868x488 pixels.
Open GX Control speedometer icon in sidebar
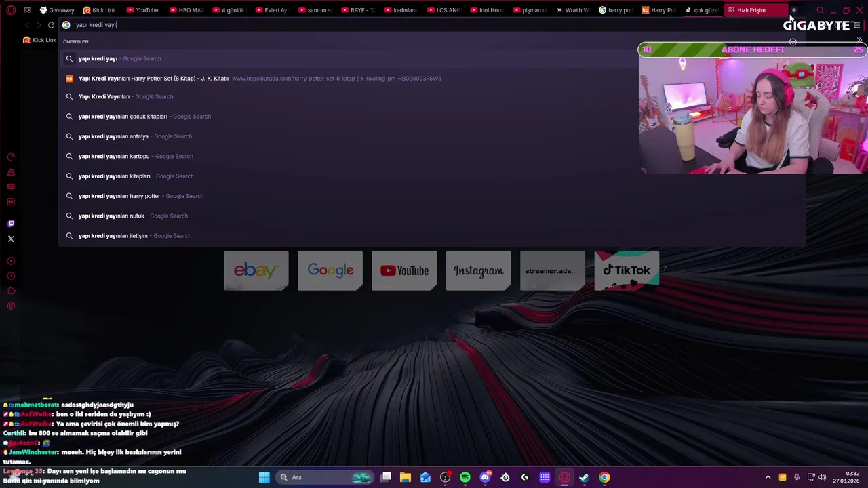tap(11, 157)
